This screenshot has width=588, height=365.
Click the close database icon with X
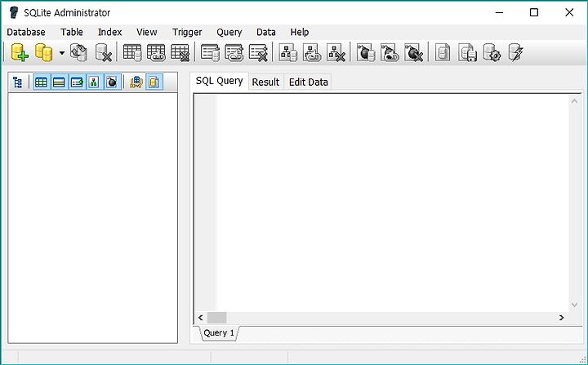(103, 52)
